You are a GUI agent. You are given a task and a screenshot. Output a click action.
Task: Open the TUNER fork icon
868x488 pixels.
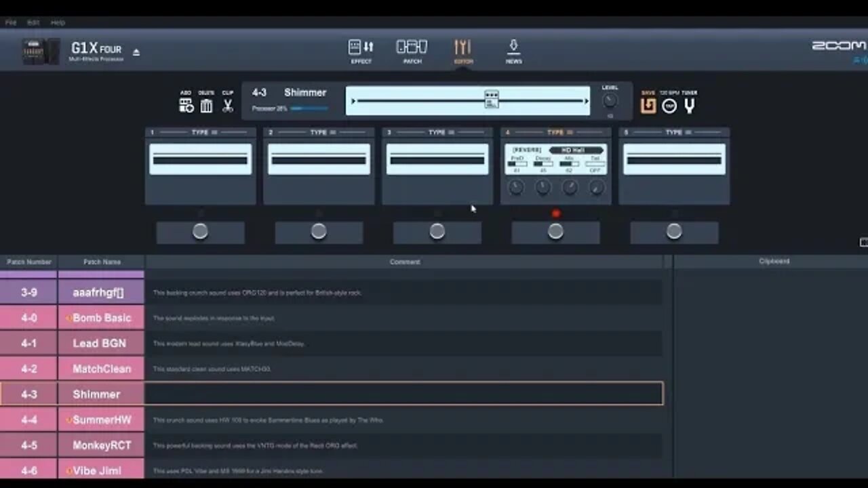pyautogui.click(x=689, y=106)
